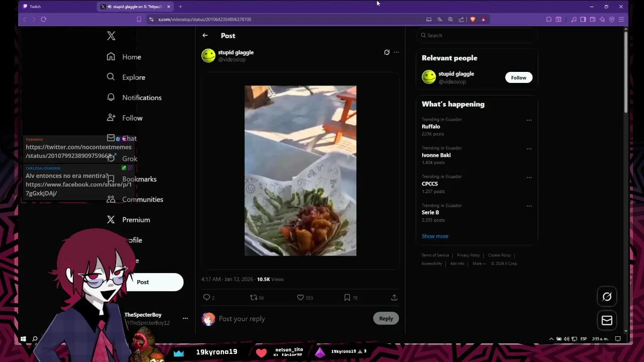
Task: Open Premium in the sidebar
Action: pyautogui.click(x=136, y=220)
